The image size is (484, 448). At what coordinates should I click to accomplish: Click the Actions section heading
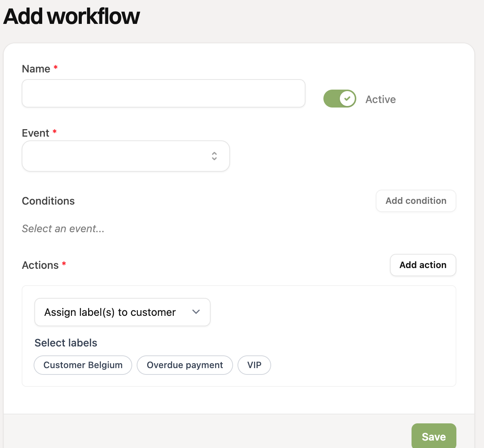pyautogui.click(x=40, y=265)
